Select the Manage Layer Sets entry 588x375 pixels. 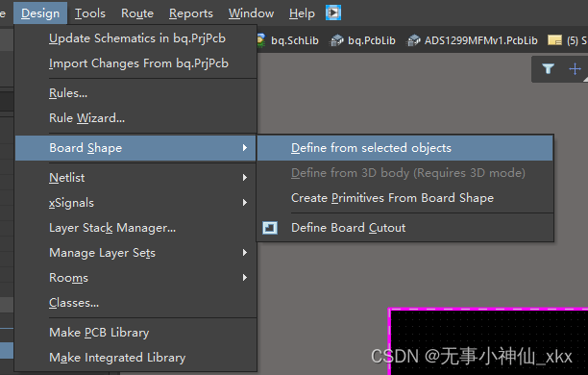135,253
